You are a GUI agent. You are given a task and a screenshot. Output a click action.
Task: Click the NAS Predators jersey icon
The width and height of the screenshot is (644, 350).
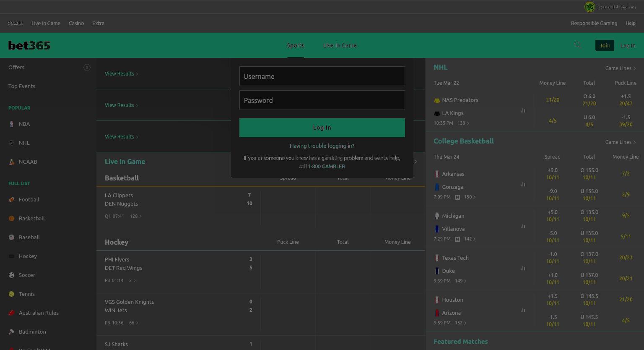tap(437, 100)
